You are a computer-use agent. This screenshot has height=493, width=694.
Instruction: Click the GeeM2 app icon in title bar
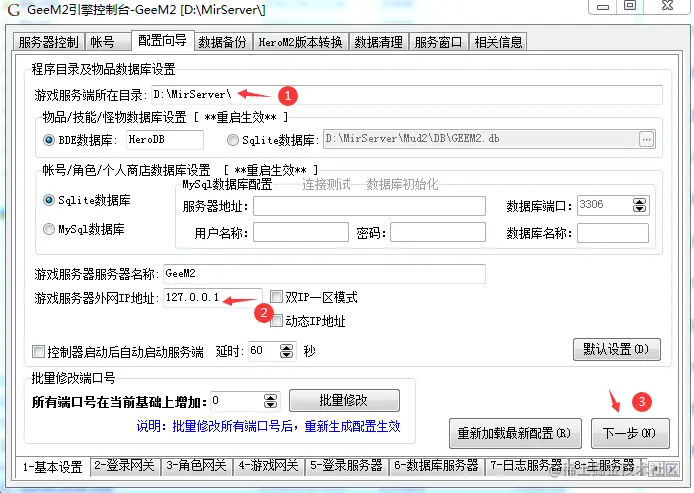click(x=14, y=10)
